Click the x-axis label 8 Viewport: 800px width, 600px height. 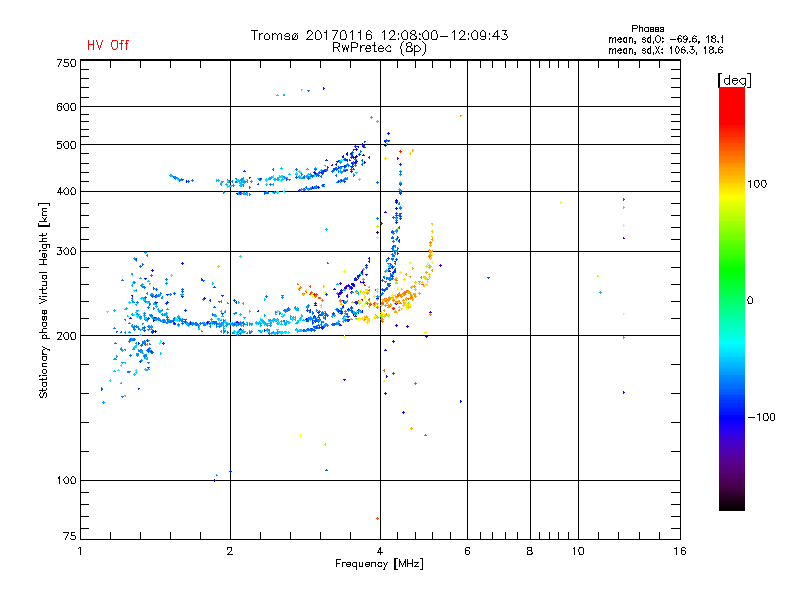coord(530,551)
